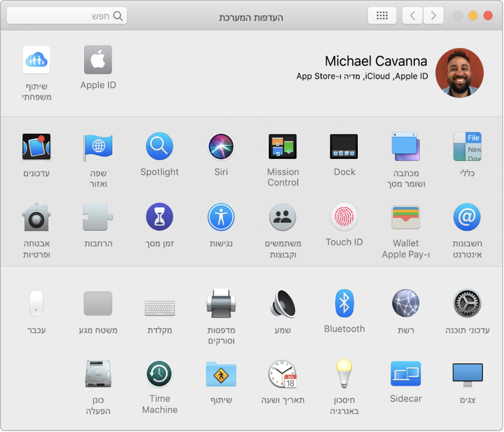Go forward with the right chevron button
The width and height of the screenshot is (504, 432).
[x=434, y=15]
